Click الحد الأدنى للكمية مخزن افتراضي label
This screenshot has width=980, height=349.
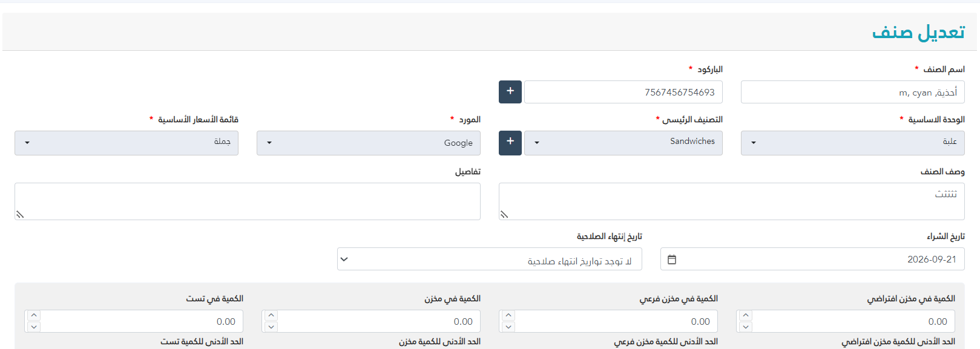click(x=898, y=342)
